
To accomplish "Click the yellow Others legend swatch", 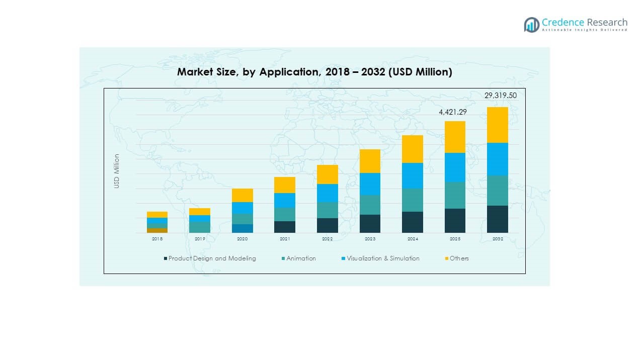I will coord(446,258).
